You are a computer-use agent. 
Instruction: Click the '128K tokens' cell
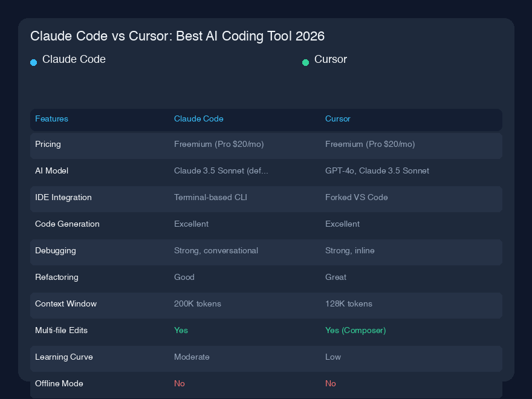pos(349,303)
